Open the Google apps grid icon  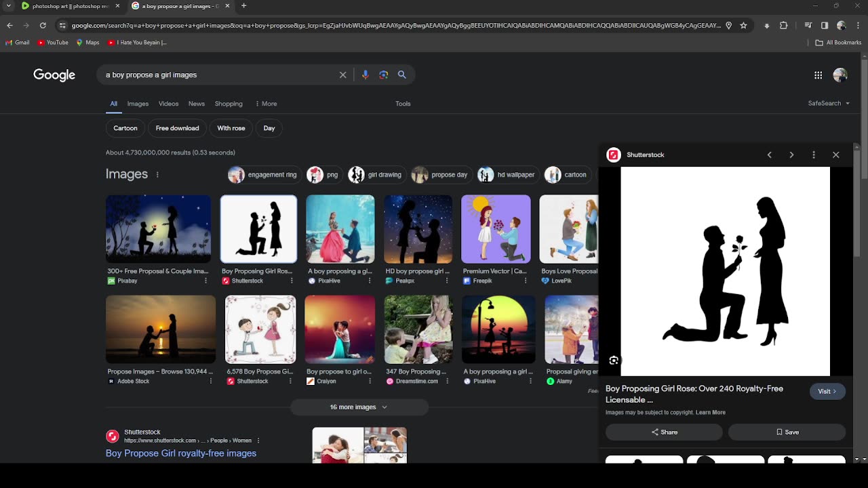click(x=818, y=75)
